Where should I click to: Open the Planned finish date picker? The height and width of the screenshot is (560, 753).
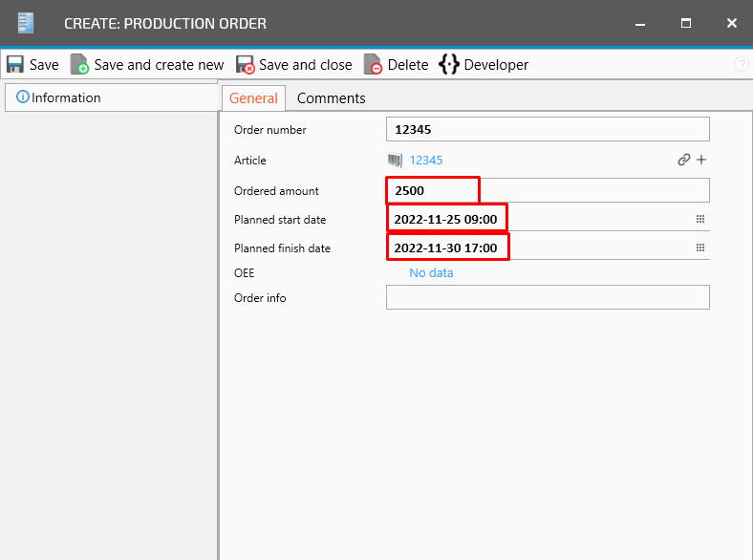click(699, 248)
